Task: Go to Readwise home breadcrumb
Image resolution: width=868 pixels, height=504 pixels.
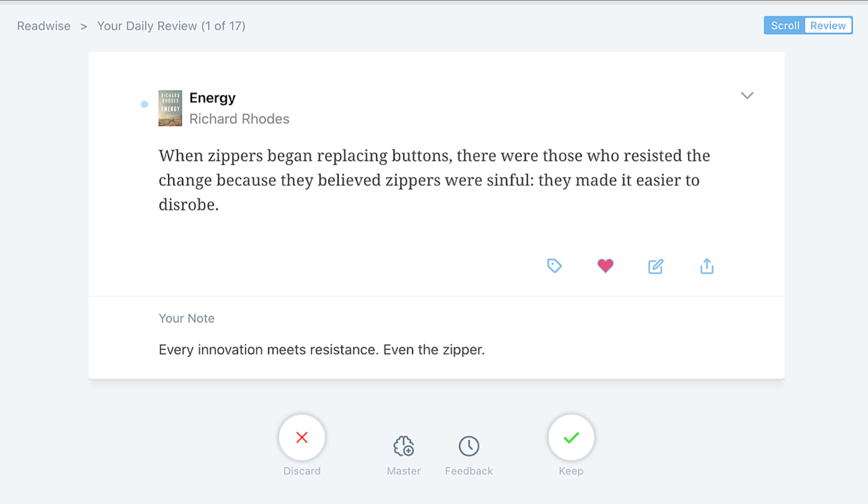Action: coord(43,26)
